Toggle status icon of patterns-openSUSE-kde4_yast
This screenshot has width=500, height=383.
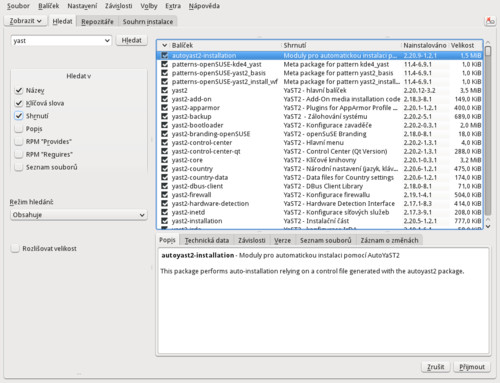coord(164,64)
